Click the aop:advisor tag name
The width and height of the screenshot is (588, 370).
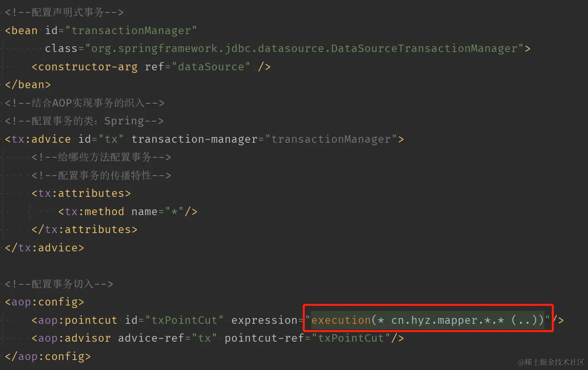(75, 338)
